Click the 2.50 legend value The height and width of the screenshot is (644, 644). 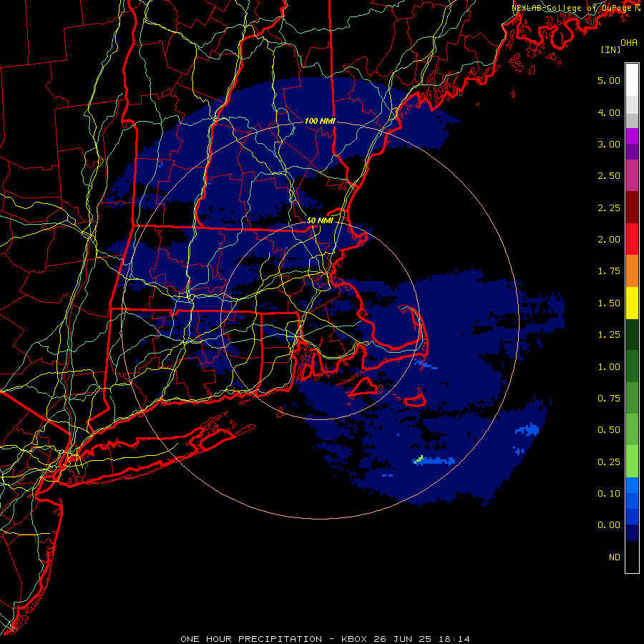tap(609, 176)
